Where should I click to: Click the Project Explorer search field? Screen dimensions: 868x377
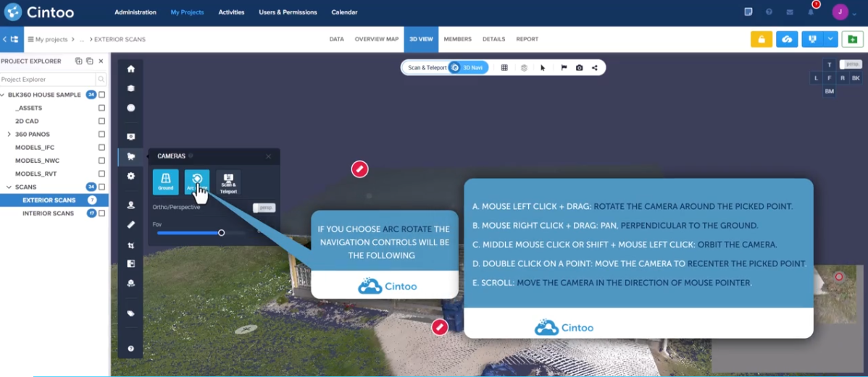tap(48, 80)
